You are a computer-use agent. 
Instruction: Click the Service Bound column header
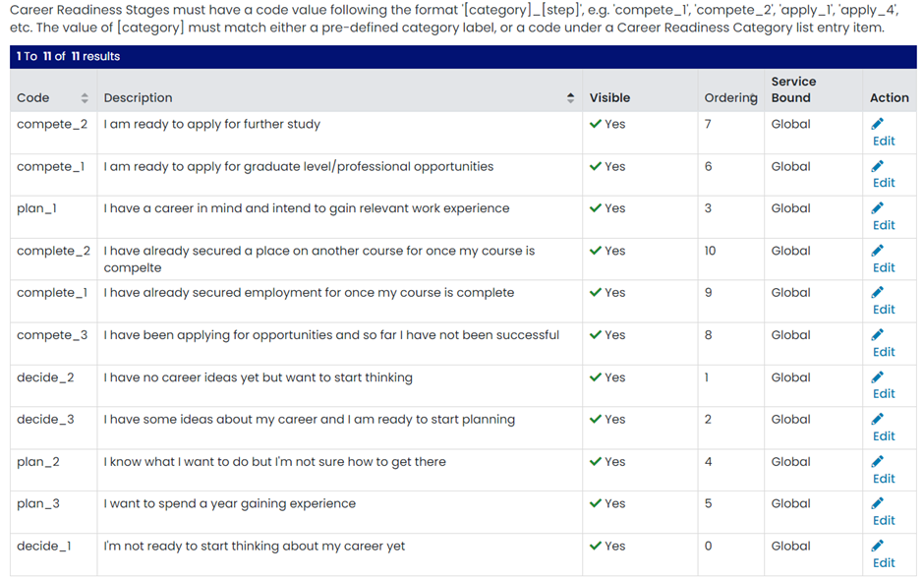click(x=793, y=89)
